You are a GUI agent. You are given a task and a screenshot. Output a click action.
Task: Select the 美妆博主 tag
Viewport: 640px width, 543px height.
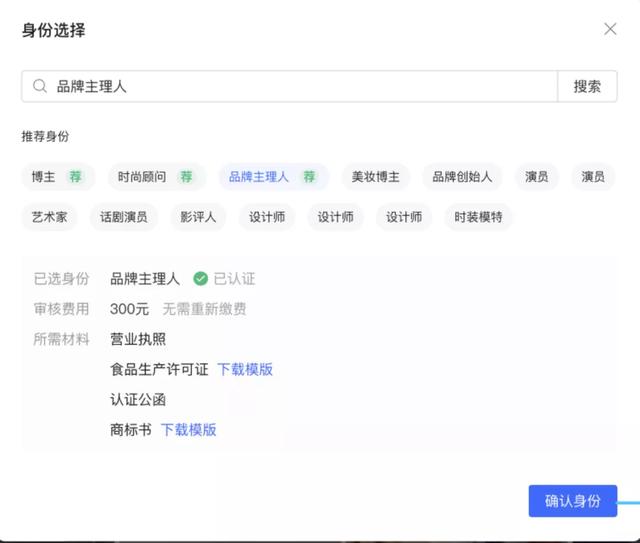[x=376, y=177]
